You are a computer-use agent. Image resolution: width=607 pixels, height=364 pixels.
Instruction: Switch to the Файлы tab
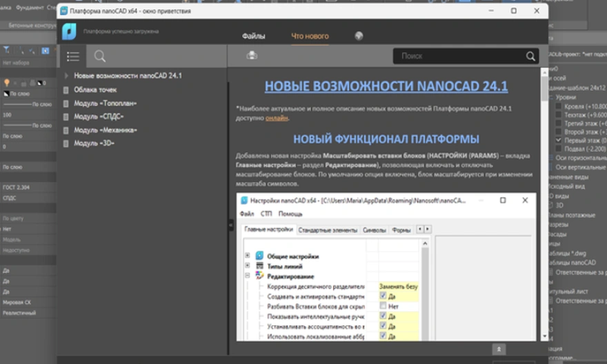click(x=253, y=36)
